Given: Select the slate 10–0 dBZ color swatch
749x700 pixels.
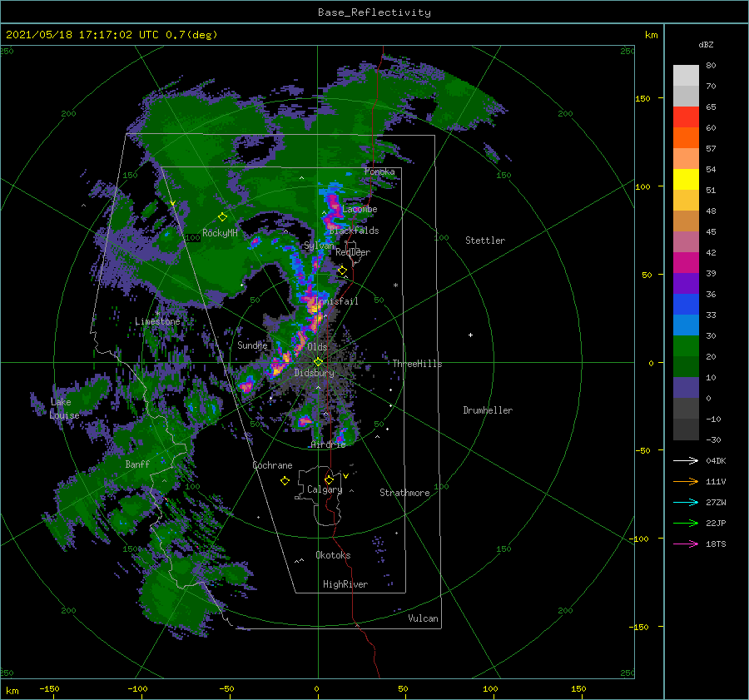Looking at the screenshot, I should [686, 388].
